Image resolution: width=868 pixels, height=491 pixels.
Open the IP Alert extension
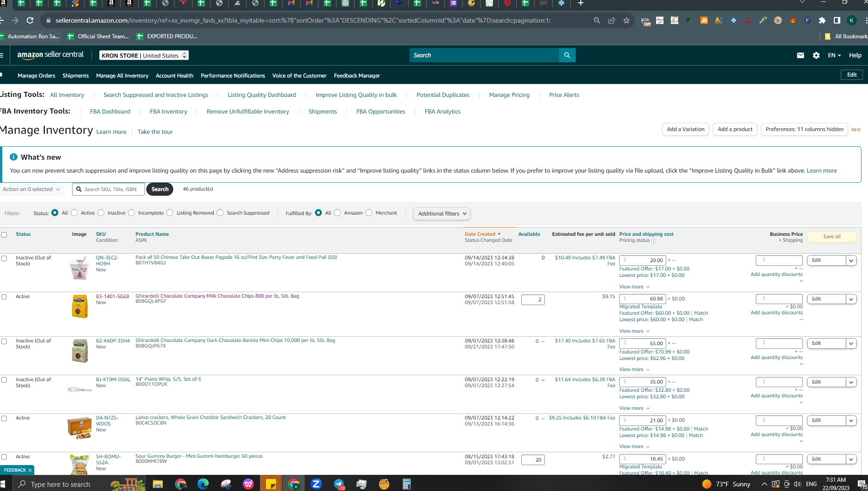[x=748, y=20]
